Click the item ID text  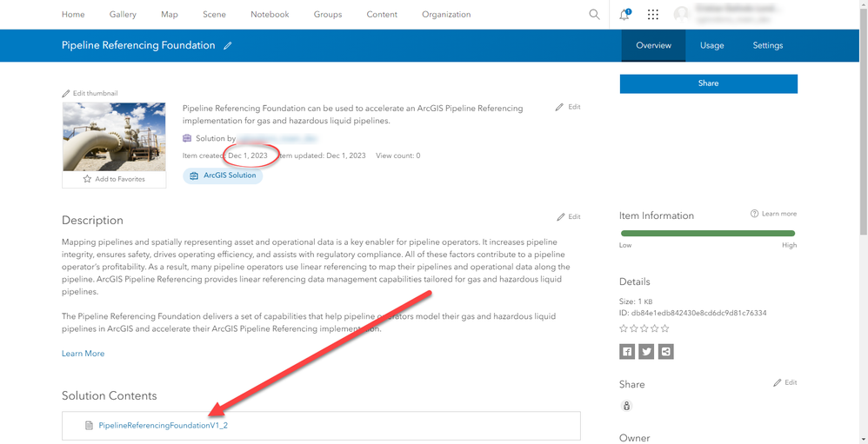click(x=692, y=313)
